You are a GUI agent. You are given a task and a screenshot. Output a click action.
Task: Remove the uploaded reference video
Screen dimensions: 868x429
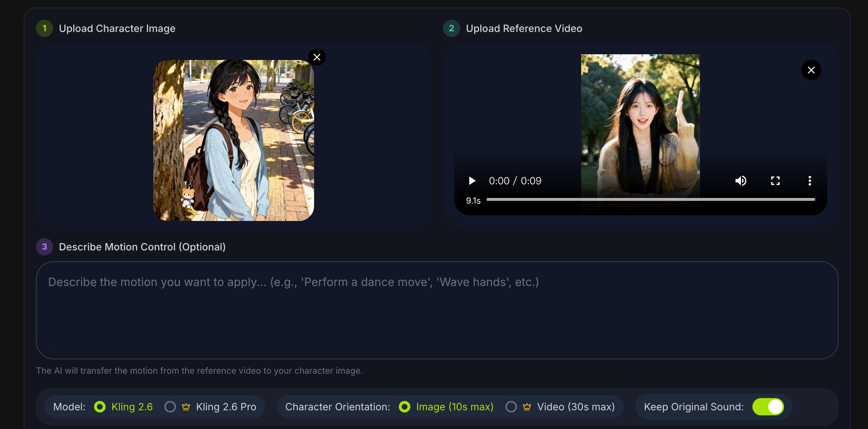coord(811,70)
